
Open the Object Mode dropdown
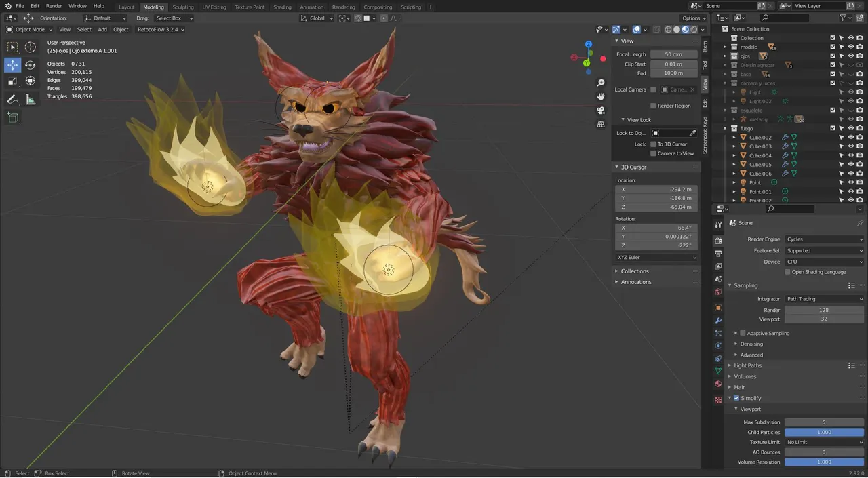click(x=29, y=29)
